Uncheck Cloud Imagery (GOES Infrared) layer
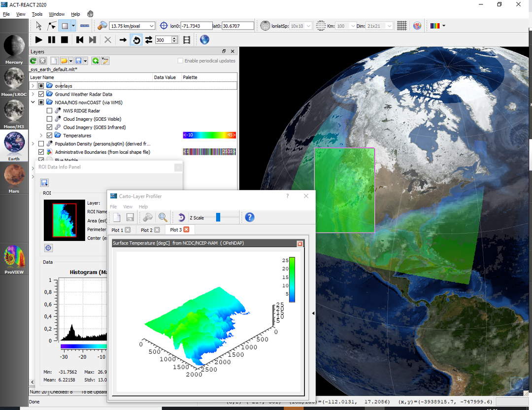Viewport: 532px width, 410px height. click(x=49, y=127)
